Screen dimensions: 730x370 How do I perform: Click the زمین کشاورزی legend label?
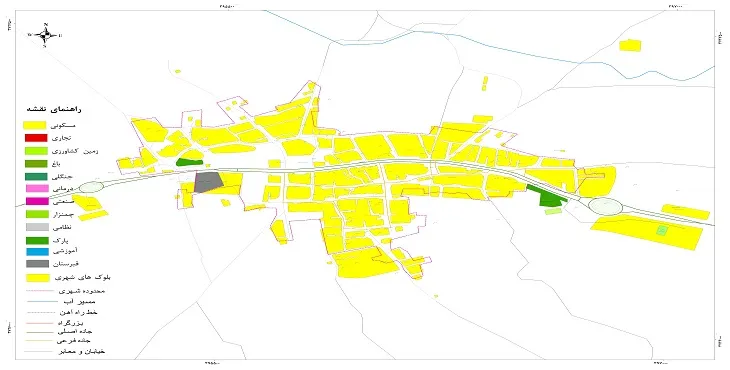(74, 151)
